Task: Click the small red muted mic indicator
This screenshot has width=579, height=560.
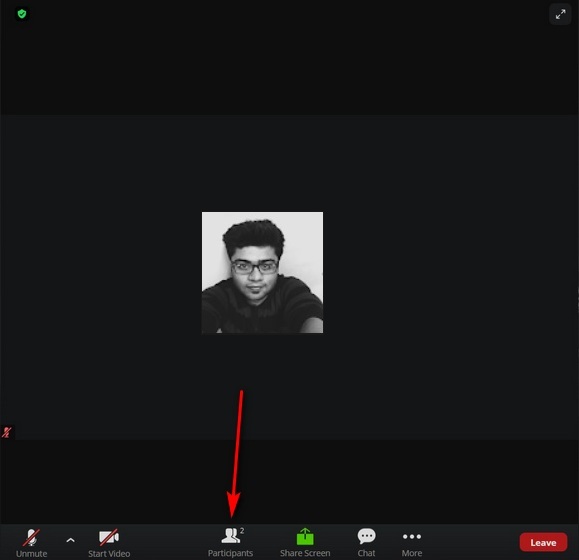Action: (7, 432)
